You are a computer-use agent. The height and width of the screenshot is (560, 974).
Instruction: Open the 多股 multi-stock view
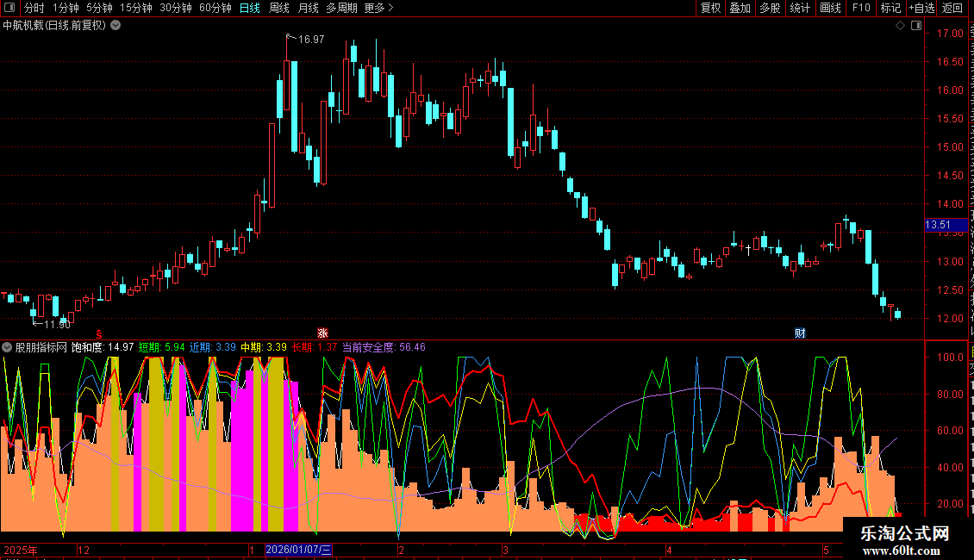(770, 8)
